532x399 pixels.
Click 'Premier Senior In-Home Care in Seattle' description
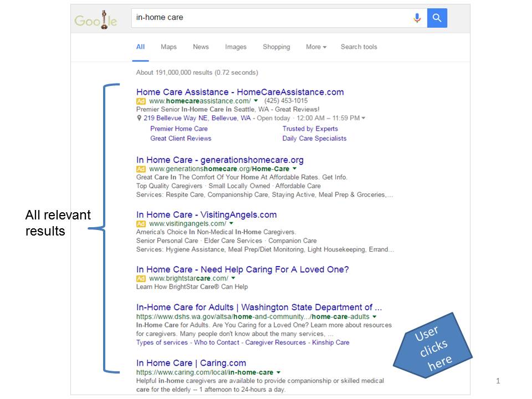pos(228,110)
